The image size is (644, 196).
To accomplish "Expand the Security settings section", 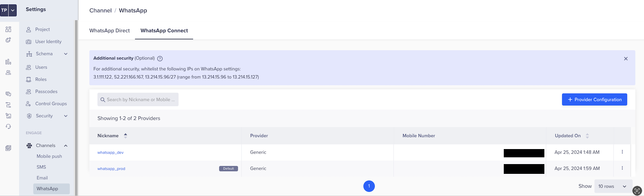I will (x=66, y=116).
